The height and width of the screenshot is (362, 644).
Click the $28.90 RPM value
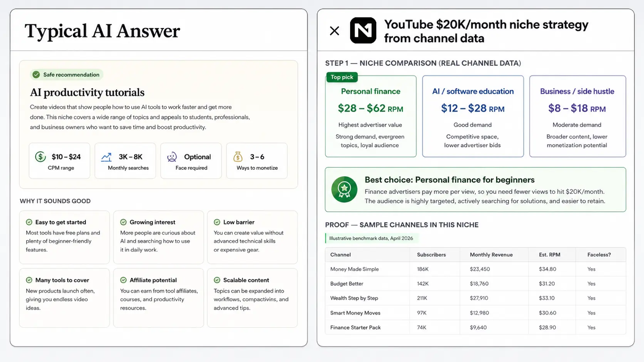(547, 327)
